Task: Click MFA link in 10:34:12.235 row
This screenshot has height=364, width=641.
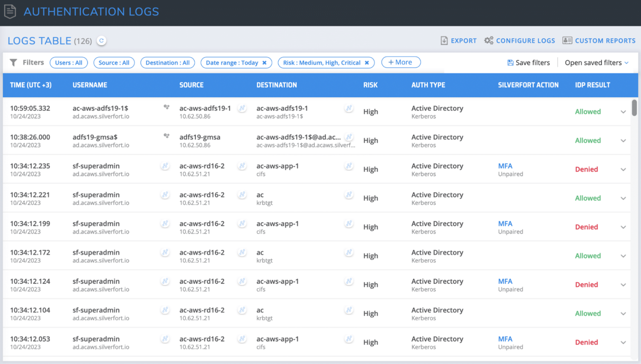Action: point(505,166)
